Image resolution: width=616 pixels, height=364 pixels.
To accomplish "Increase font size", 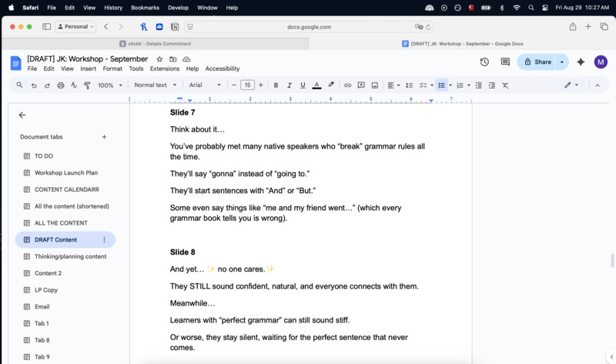I will tap(260, 85).
